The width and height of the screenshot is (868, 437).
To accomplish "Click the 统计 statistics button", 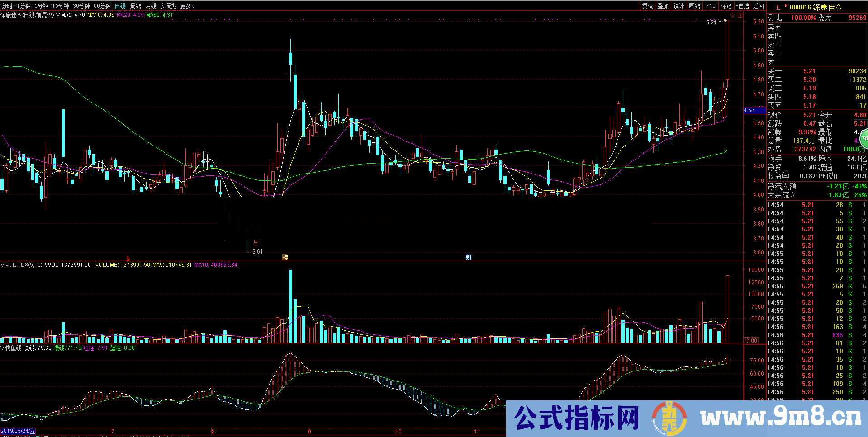I will [678, 6].
